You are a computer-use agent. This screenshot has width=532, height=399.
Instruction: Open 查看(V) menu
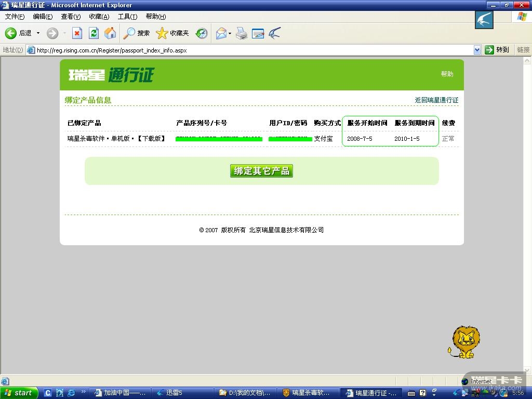pyautogui.click(x=71, y=17)
